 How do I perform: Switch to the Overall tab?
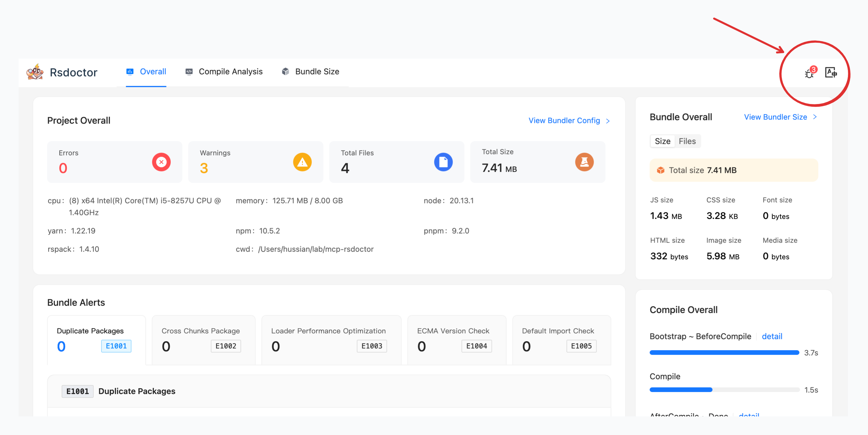tap(146, 72)
